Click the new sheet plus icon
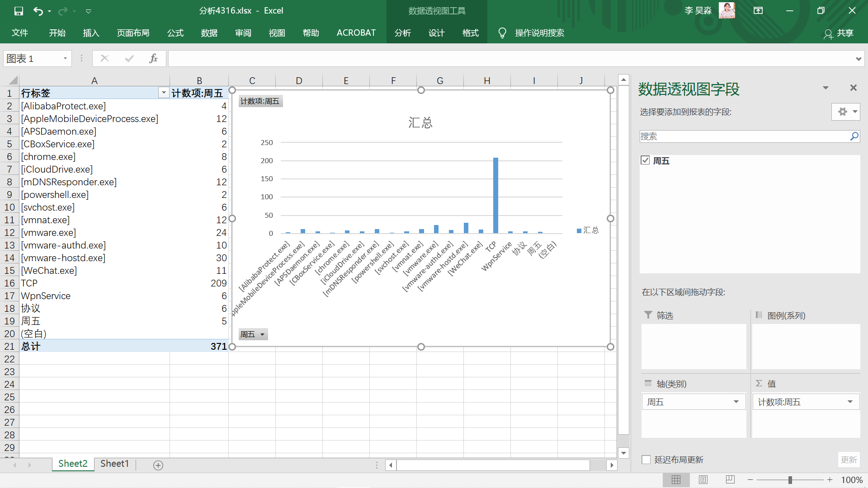The height and width of the screenshot is (488, 868). coord(158,465)
